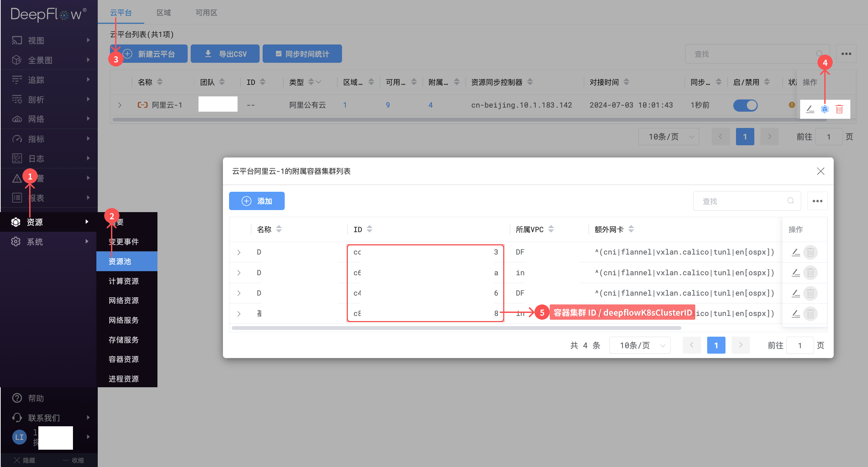Switch to the 区域 tab
This screenshot has height=467, width=868.
pyautogui.click(x=164, y=12)
